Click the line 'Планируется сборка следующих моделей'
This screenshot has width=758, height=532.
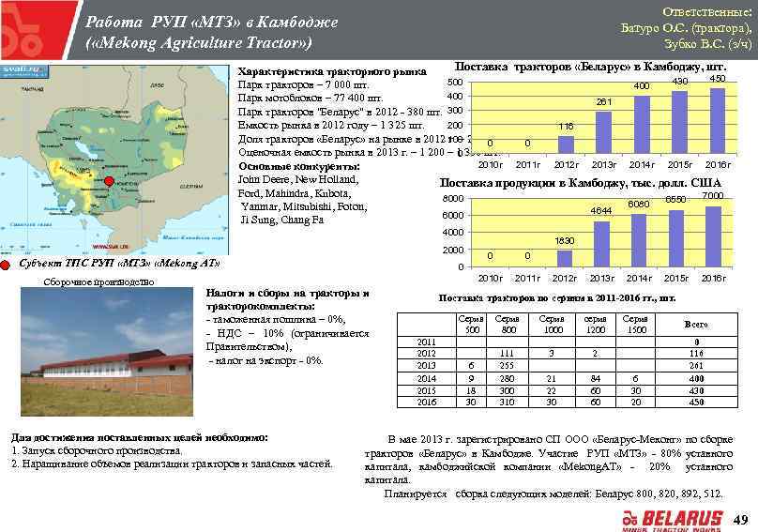click(x=553, y=494)
